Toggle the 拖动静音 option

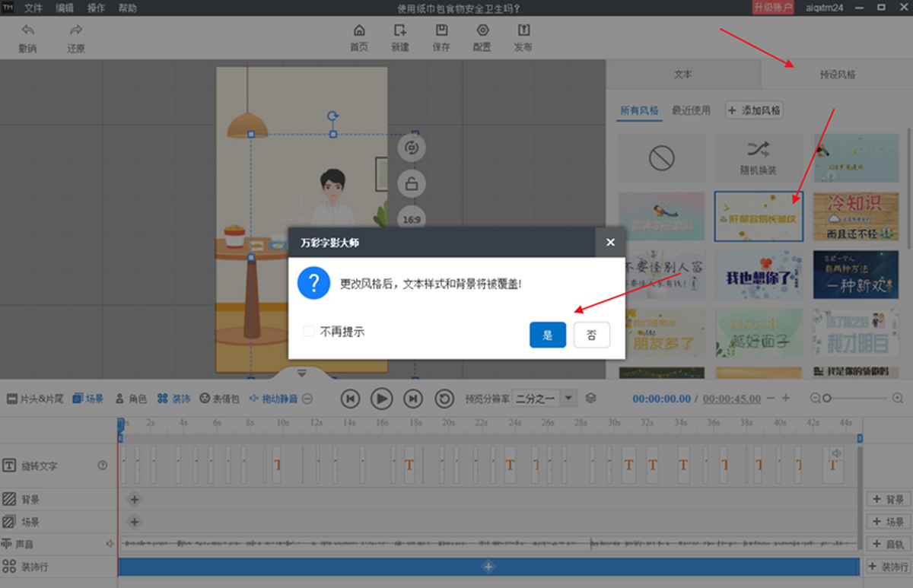[x=274, y=399]
